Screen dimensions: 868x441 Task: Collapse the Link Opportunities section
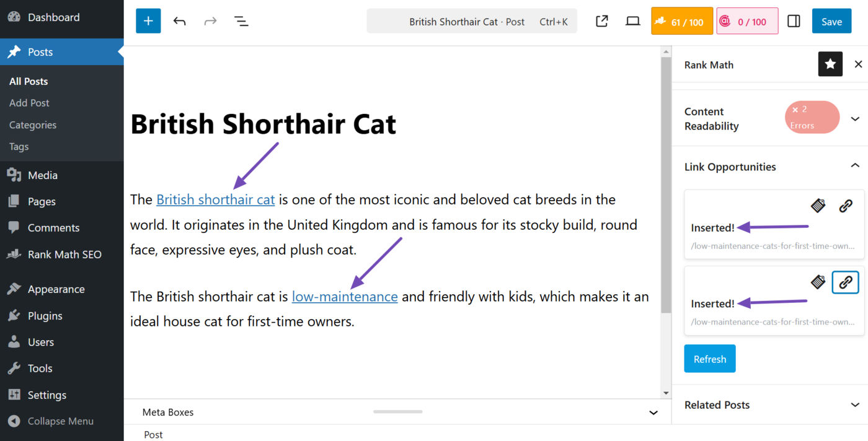[855, 165]
